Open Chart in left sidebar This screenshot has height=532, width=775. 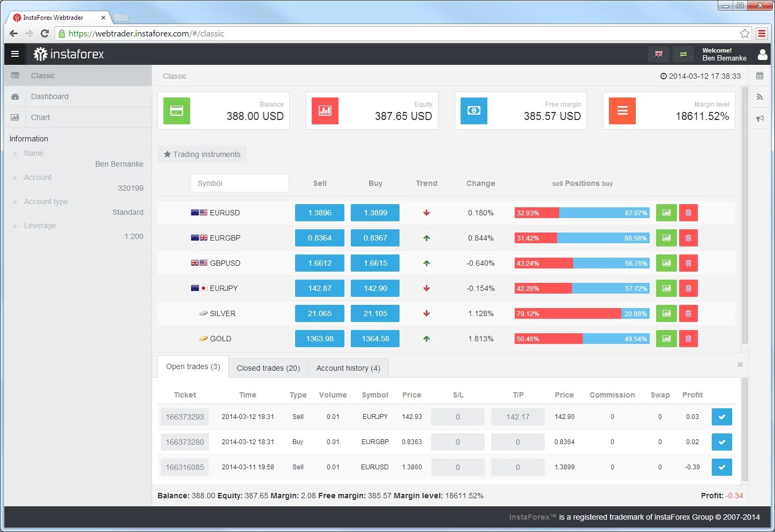[78, 117]
